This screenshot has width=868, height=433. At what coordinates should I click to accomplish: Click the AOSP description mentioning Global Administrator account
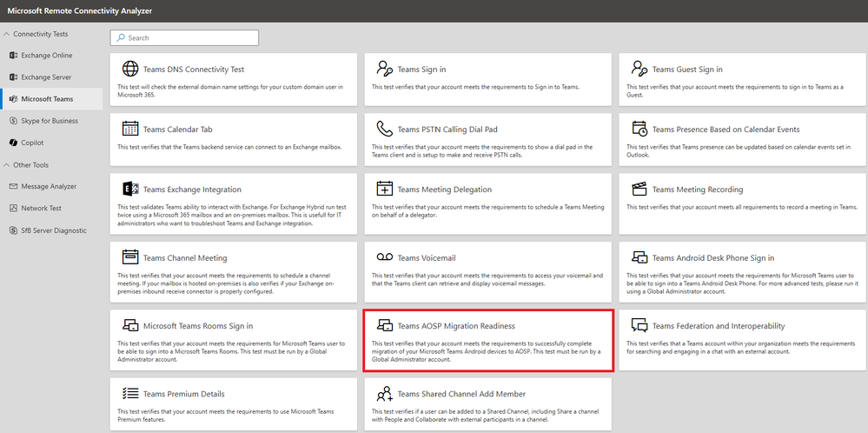pos(486,351)
